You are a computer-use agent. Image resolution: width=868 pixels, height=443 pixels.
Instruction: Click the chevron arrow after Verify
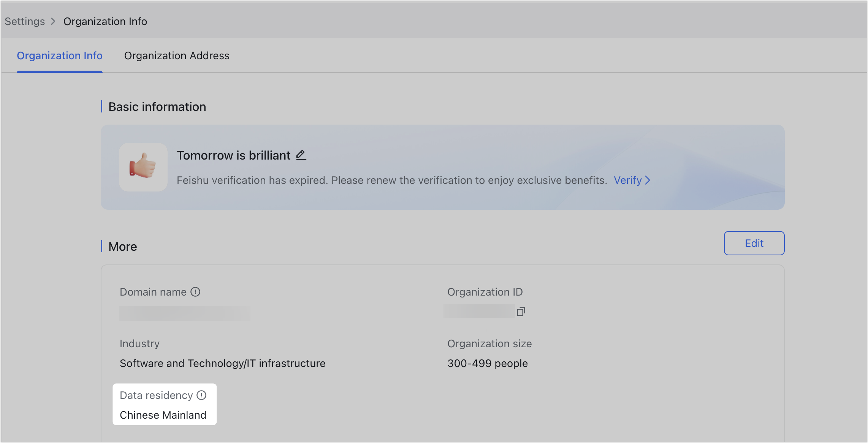648,180
